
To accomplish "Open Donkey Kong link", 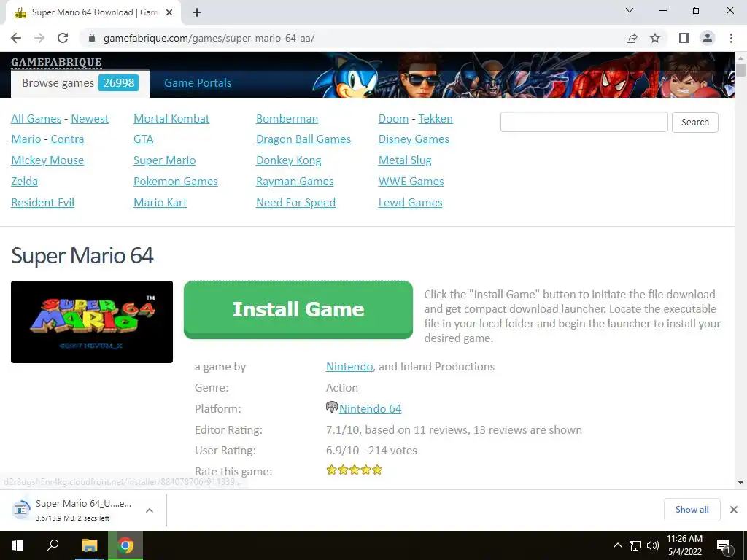I will pos(289,160).
